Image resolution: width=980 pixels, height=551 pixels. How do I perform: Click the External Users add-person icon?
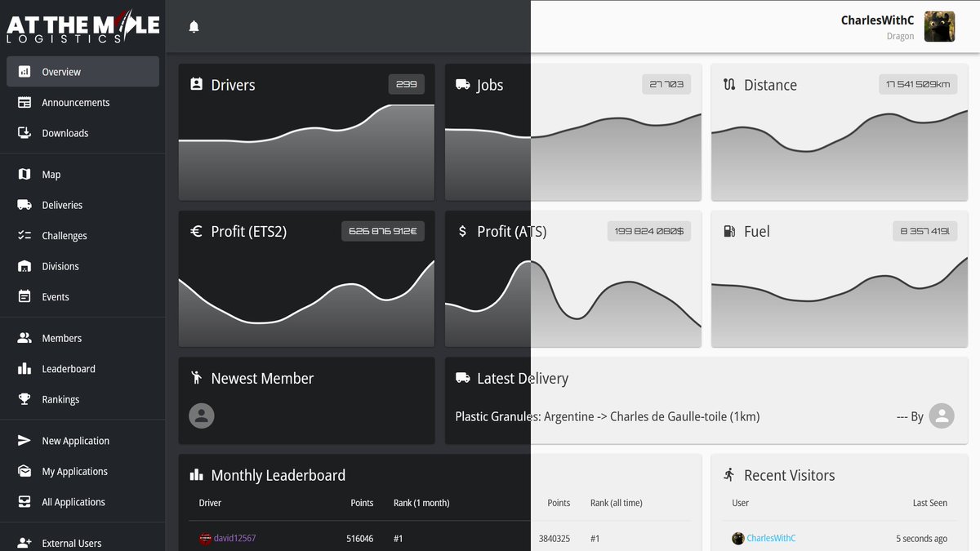click(x=24, y=543)
